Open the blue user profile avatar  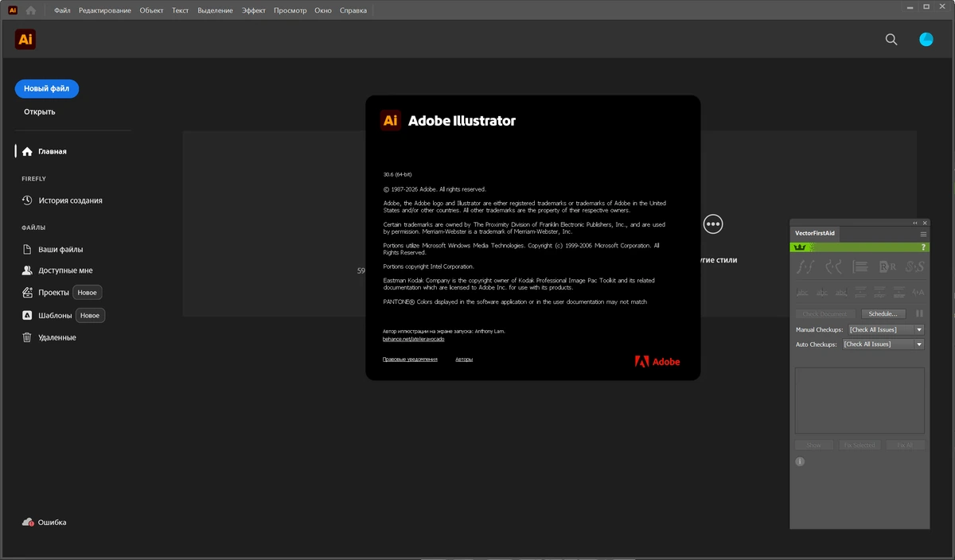coord(926,39)
